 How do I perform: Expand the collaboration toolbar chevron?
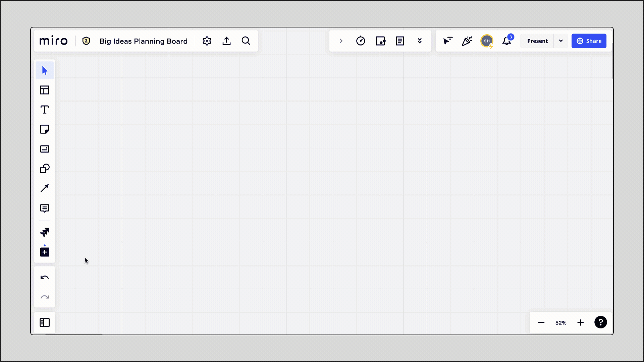point(341,41)
